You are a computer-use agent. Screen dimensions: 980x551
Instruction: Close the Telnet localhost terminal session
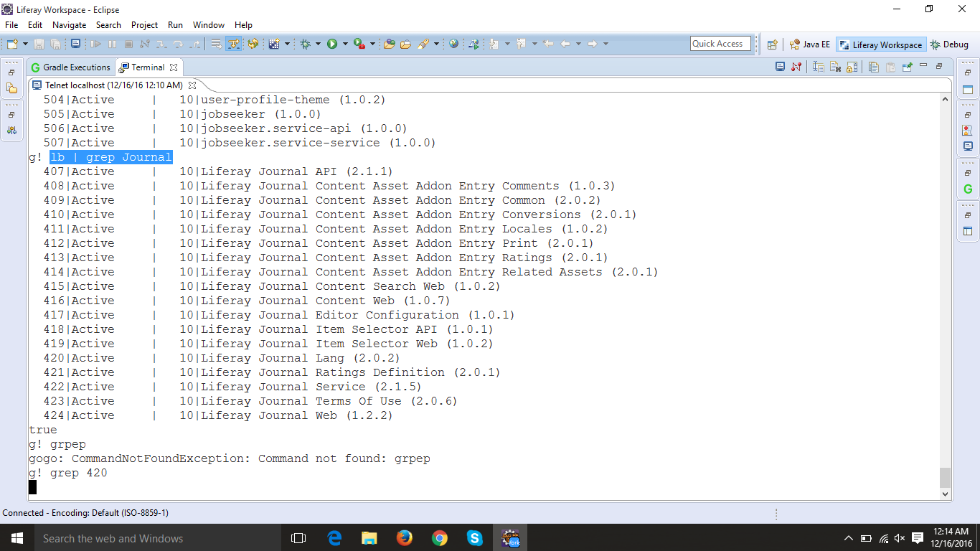point(192,85)
